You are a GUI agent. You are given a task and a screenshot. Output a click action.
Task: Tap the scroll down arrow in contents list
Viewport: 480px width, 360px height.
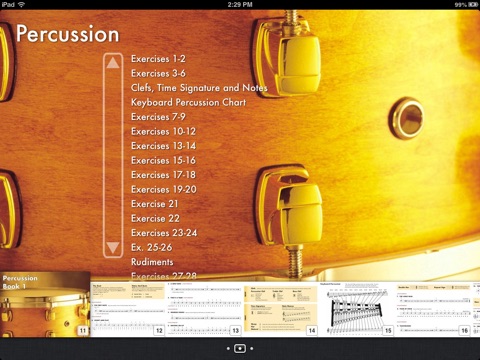point(113,248)
